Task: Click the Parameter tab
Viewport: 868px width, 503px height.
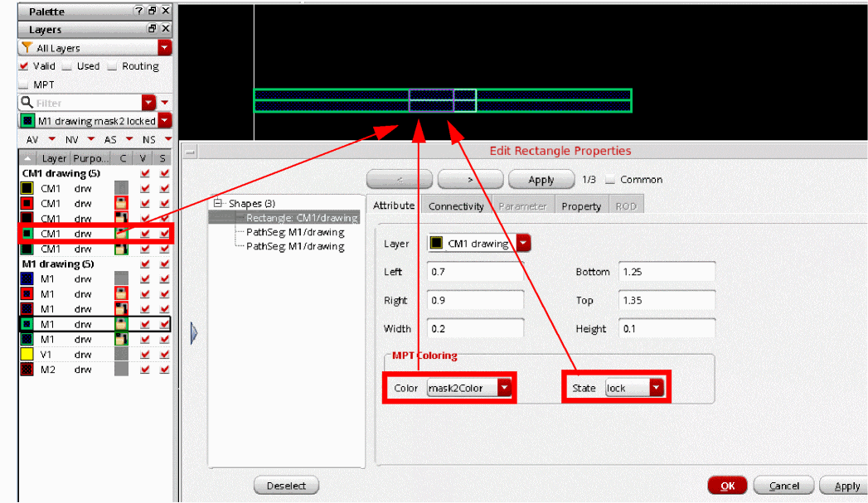Action: [522, 206]
